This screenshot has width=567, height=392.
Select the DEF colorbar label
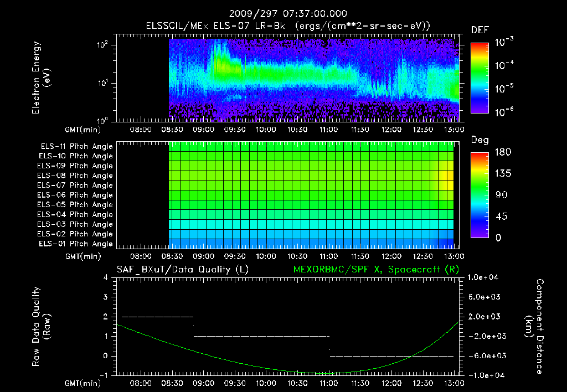(x=480, y=30)
